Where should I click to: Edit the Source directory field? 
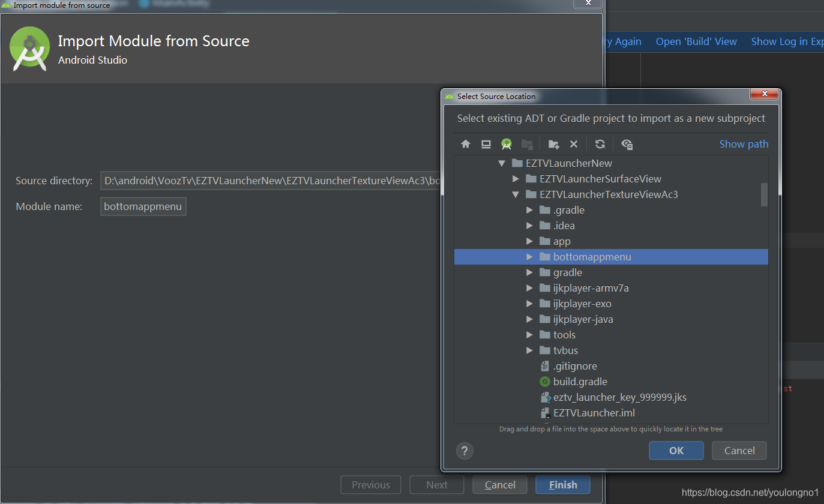(271, 180)
